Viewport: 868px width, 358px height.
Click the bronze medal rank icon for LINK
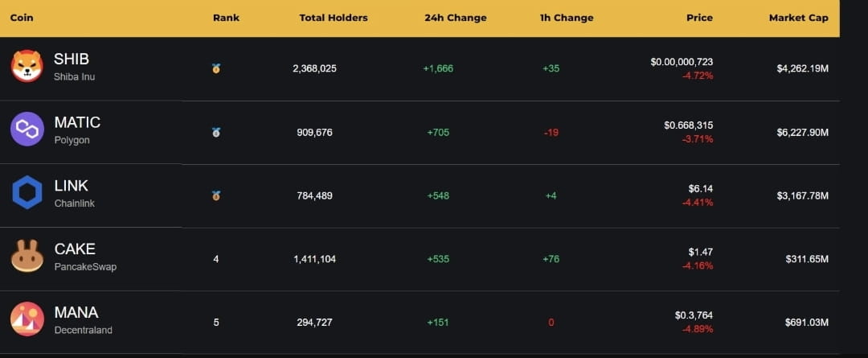(x=216, y=195)
